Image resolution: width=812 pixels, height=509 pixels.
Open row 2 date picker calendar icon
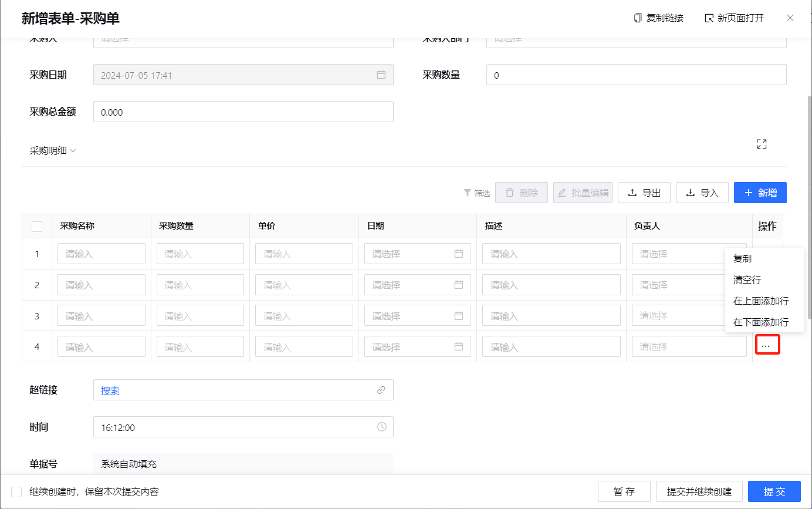[x=459, y=285]
